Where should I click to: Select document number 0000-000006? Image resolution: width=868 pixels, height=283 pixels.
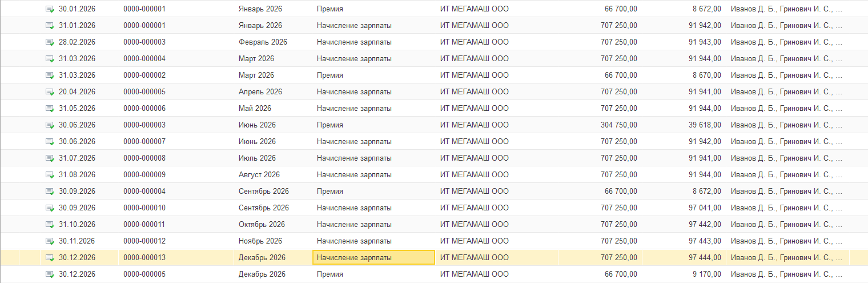(144, 109)
